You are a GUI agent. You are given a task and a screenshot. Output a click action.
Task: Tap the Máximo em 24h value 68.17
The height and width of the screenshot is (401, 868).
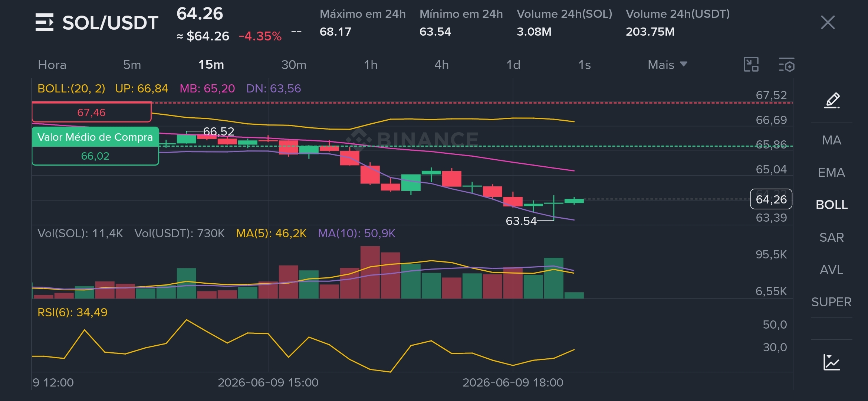335,32
